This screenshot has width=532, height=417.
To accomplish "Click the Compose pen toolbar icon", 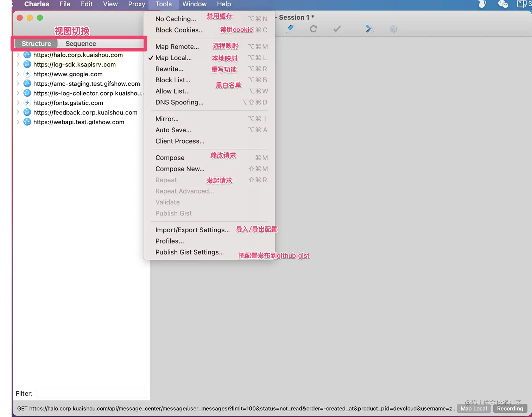I will (290, 29).
